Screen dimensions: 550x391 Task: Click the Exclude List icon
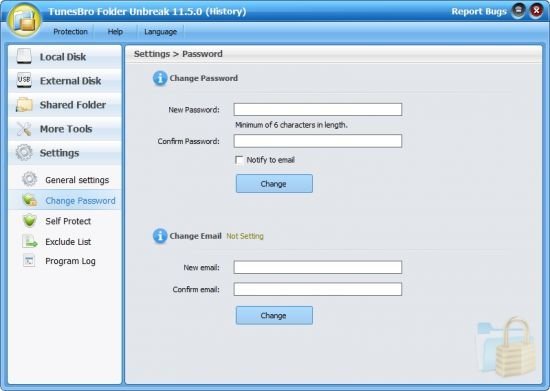(x=29, y=241)
